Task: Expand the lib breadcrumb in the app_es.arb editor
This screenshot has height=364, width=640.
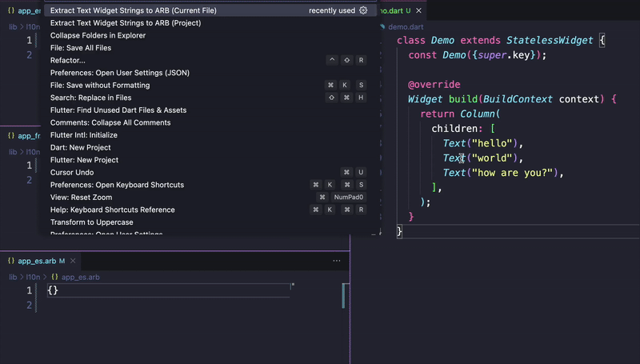Action: (13, 277)
